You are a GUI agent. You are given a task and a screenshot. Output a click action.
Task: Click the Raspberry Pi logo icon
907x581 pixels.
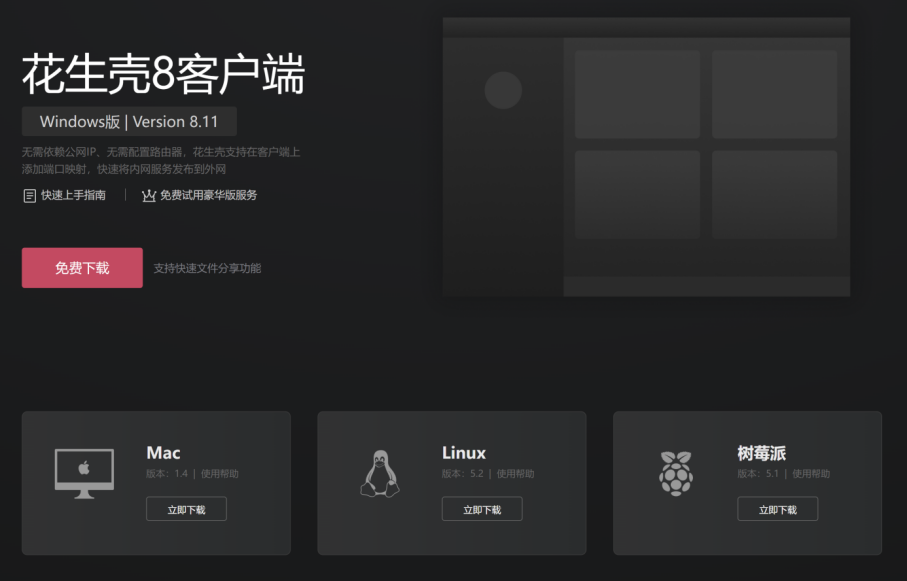[x=676, y=473]
